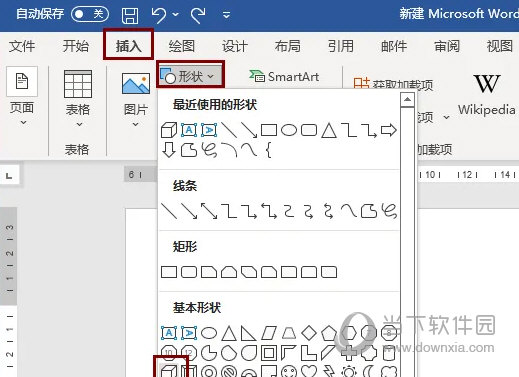Pick the double-arrow line under 线条
The width and height of the screenshot is (519, 377).
[209, 211]
